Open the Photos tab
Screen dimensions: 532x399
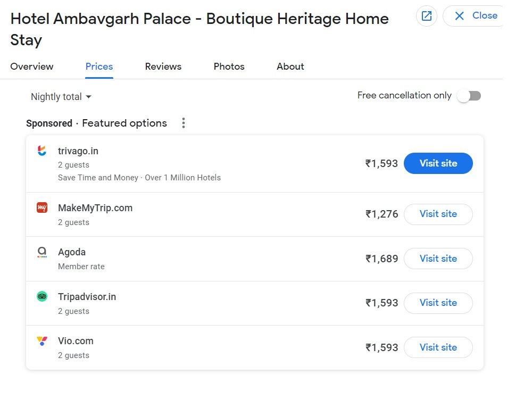(x=229, y=66)
